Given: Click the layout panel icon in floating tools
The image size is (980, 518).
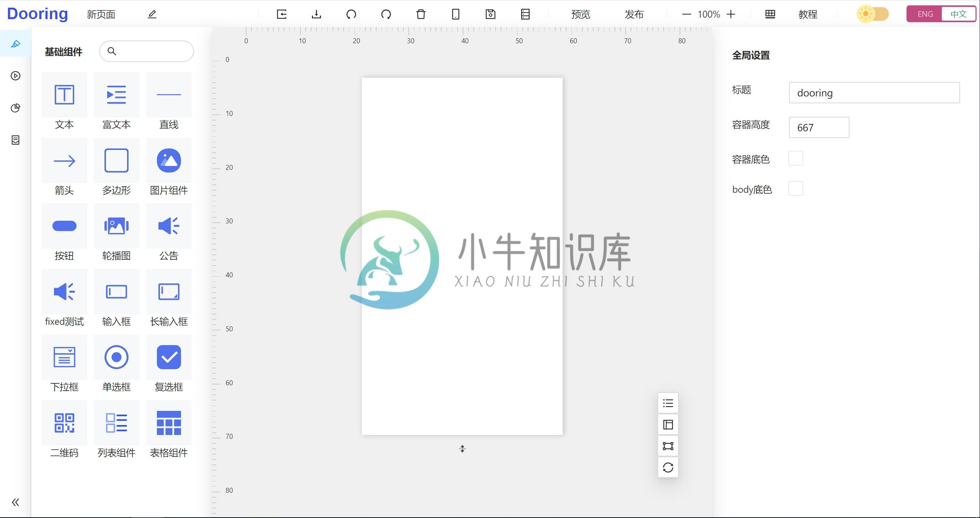Looking at the screenshot, I should point(668,425).
